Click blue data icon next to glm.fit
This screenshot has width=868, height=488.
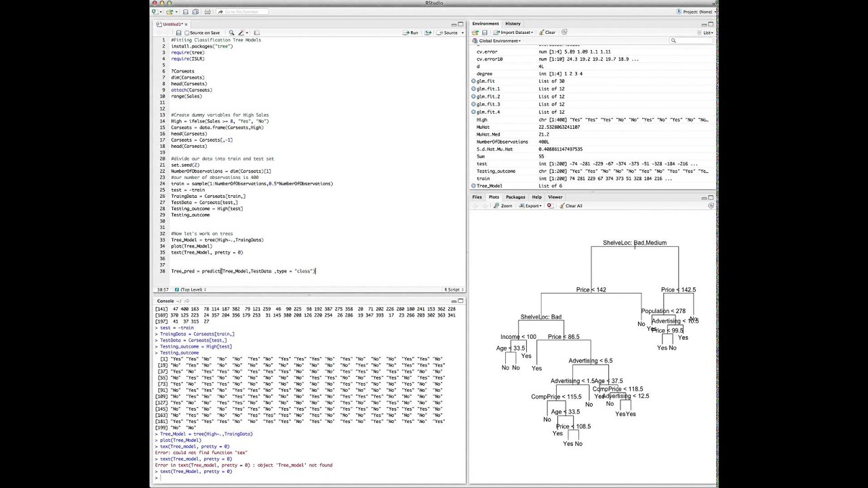pyautogui.click(x=473, y=81)
